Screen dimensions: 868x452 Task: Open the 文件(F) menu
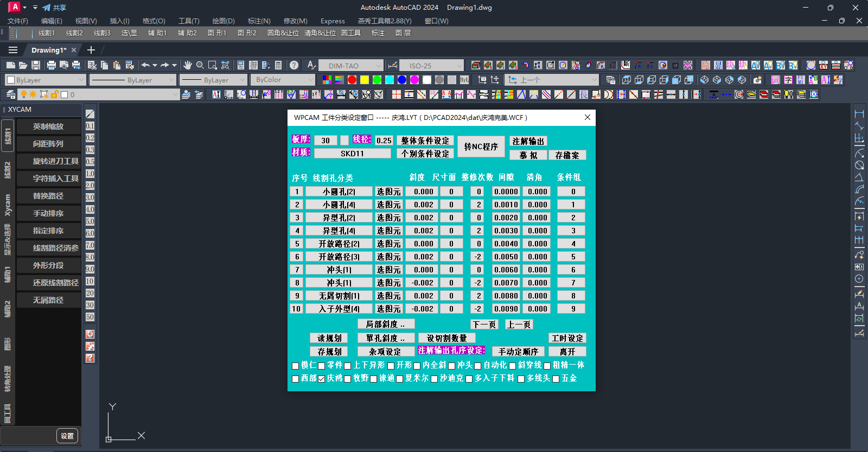(18, 21)
